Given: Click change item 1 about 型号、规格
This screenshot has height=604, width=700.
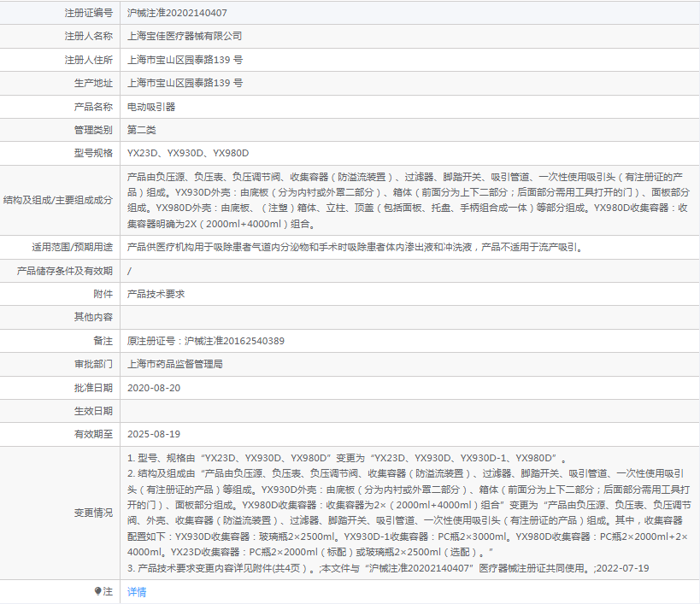Looking at the screenshot, I should tap(347, 458).
